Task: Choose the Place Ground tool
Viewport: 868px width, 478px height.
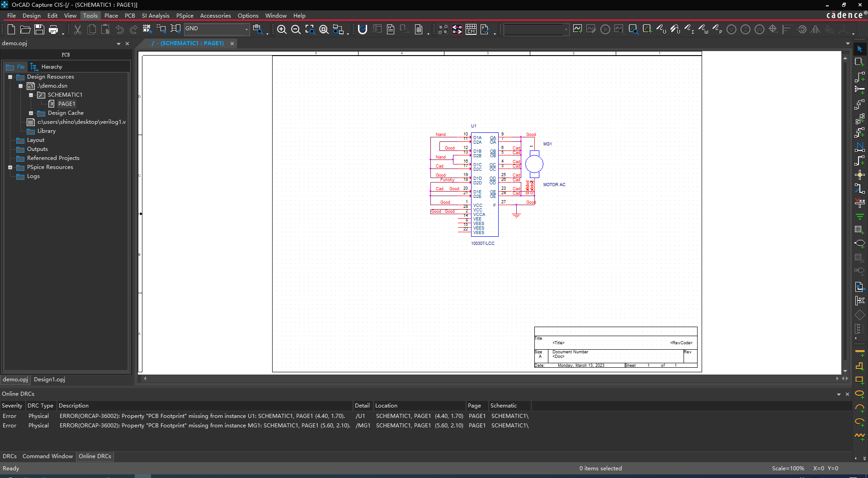Action: pos(859,217)
